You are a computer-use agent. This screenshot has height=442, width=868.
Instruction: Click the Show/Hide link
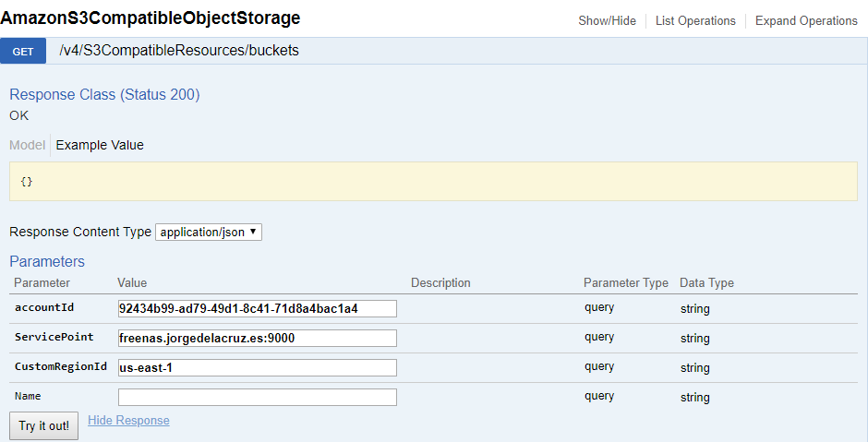tap(607, 21)
